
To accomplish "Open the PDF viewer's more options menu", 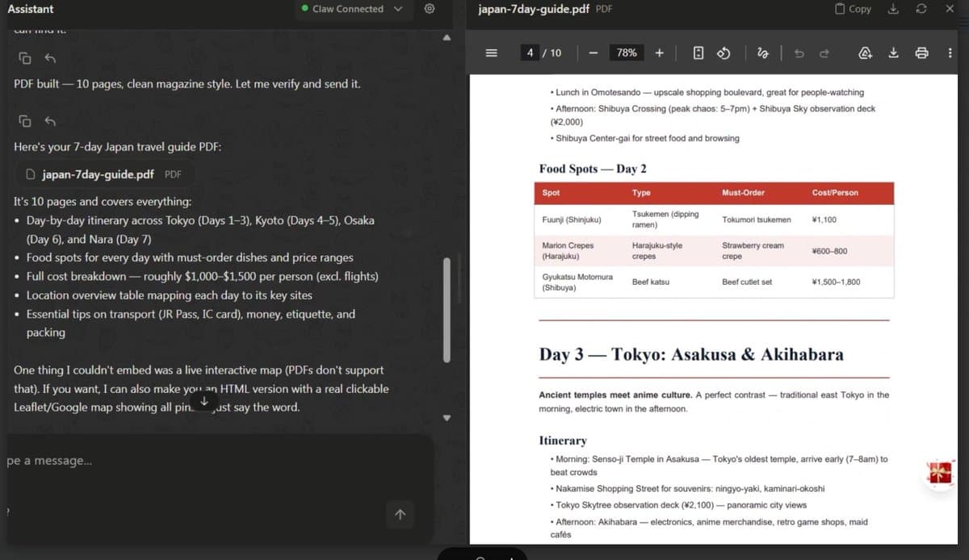I will point(950,52).
